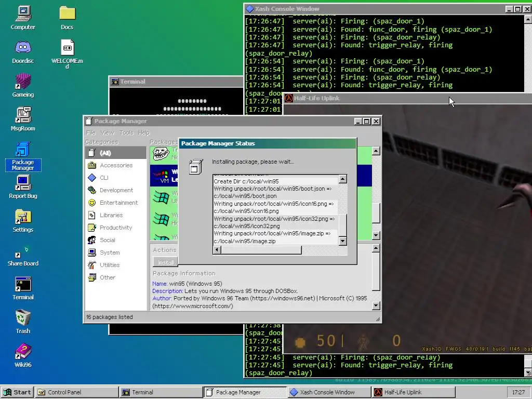Open the File menu in Package Manager
532x399 pixels.
[x=91, y=132]
